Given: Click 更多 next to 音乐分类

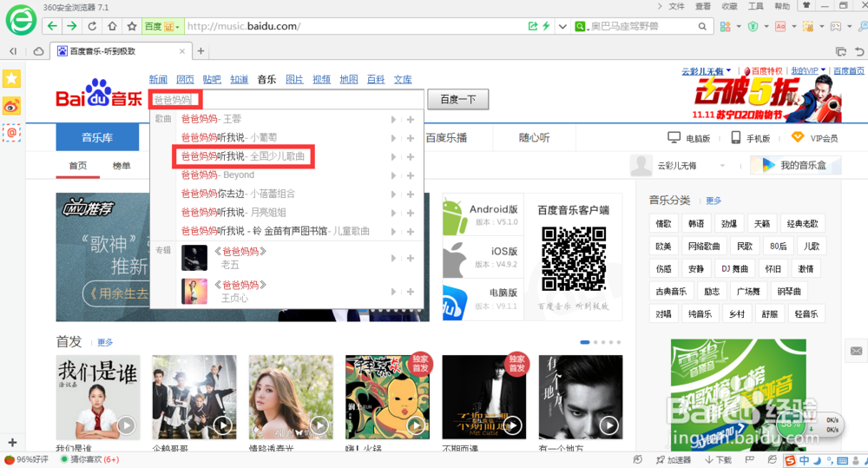Looking at the screenshot, I should 713,201.
